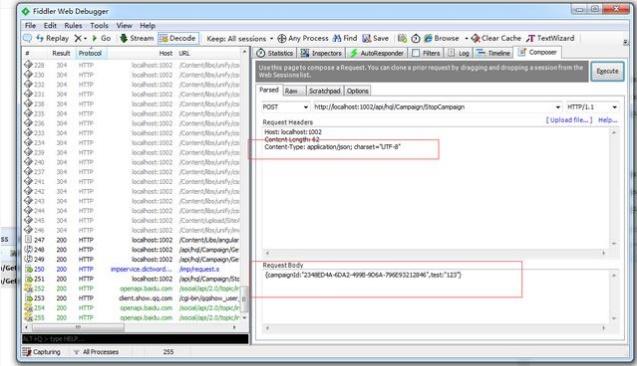Image resolution: width=637 pixels, height=366 pixels.
Task: Click the Request Headers scroll-up arrow
Action: [614, 132]
